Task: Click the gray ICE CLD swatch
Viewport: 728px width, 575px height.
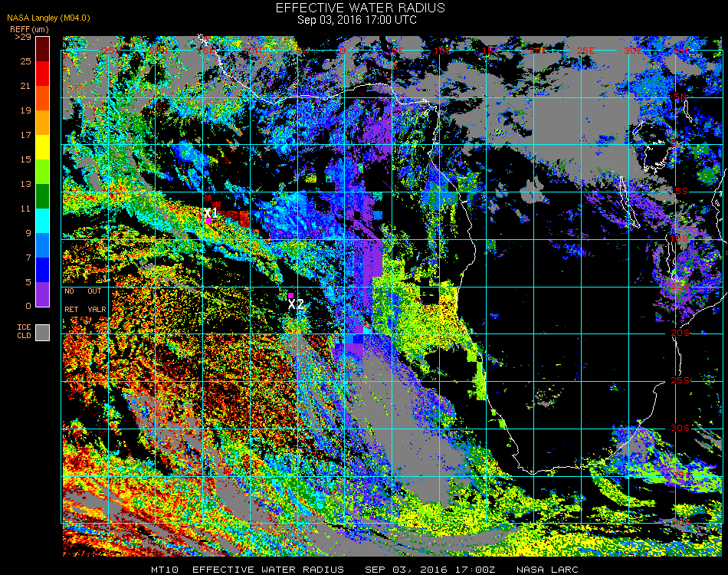Action: (43, 333)
